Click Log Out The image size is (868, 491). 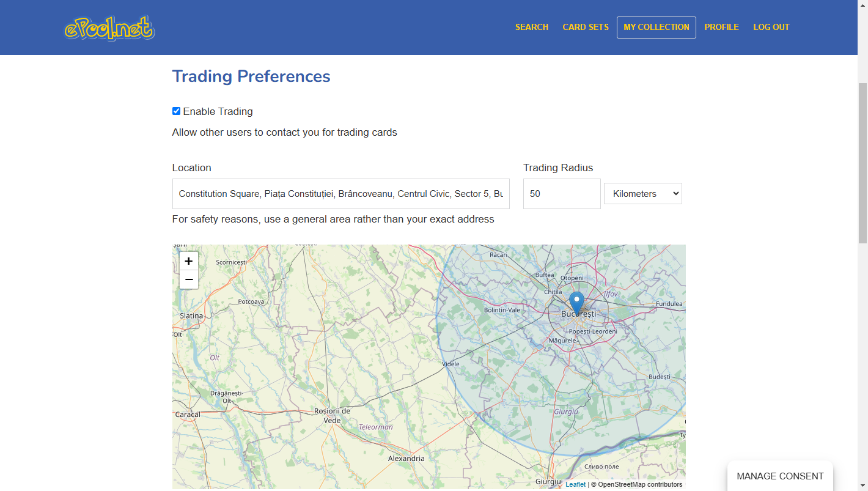point(771,27)
